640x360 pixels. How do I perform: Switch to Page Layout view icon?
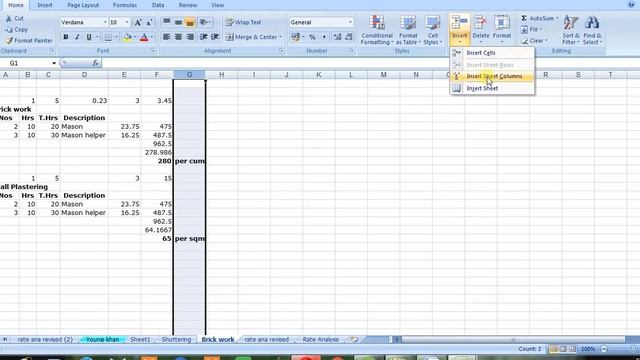pyautogui.click(x=563, y=349)
